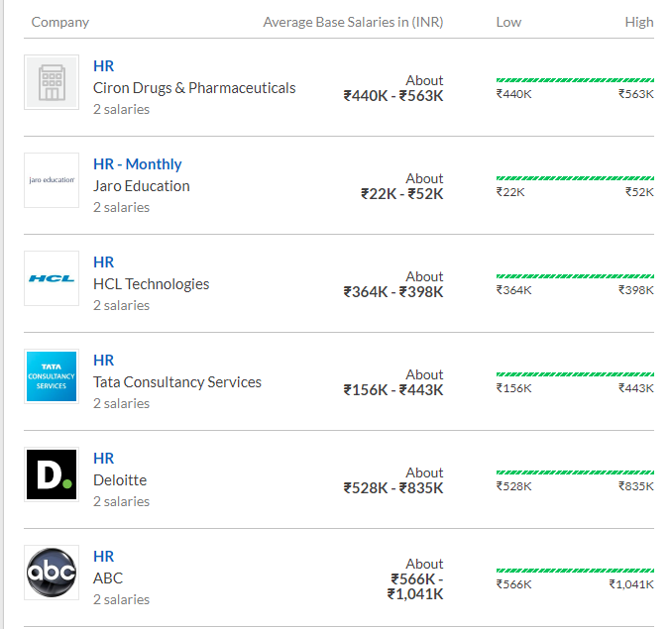The height and width of the screenshot is (629, 672).
Task: Click the Company column header
Action: click(x=60, y=22)
